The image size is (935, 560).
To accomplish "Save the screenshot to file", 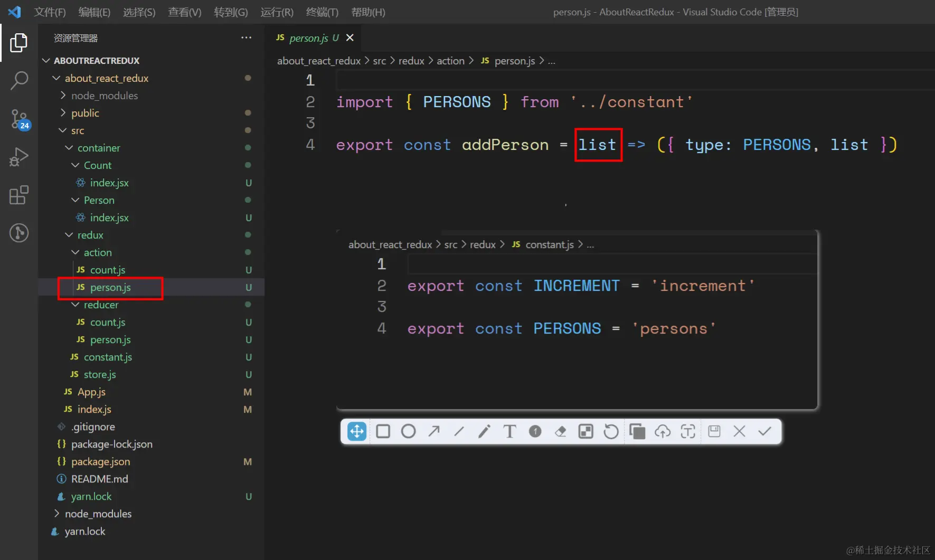I will click(x=714, y=431).
